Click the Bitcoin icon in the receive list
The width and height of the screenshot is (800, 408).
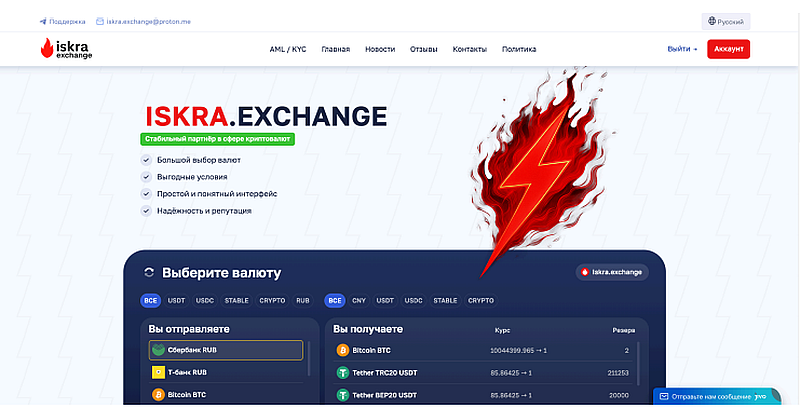(342, 351)
